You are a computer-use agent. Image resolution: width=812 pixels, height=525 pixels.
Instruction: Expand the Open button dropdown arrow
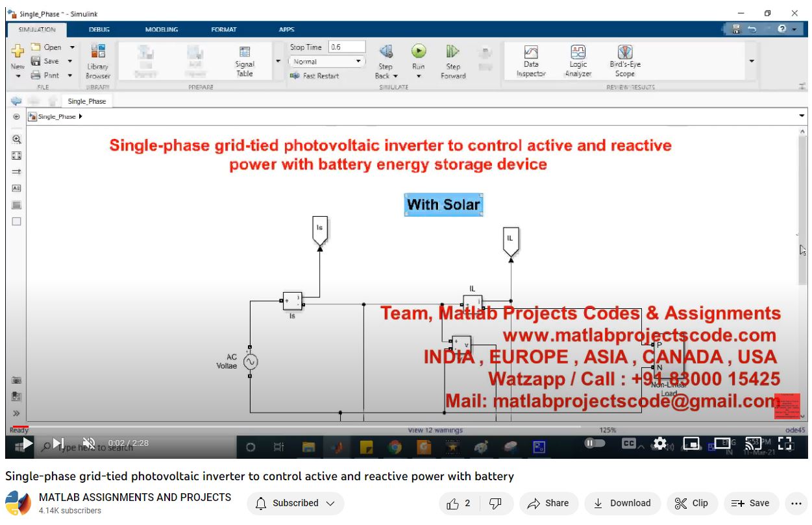point(72,47)
